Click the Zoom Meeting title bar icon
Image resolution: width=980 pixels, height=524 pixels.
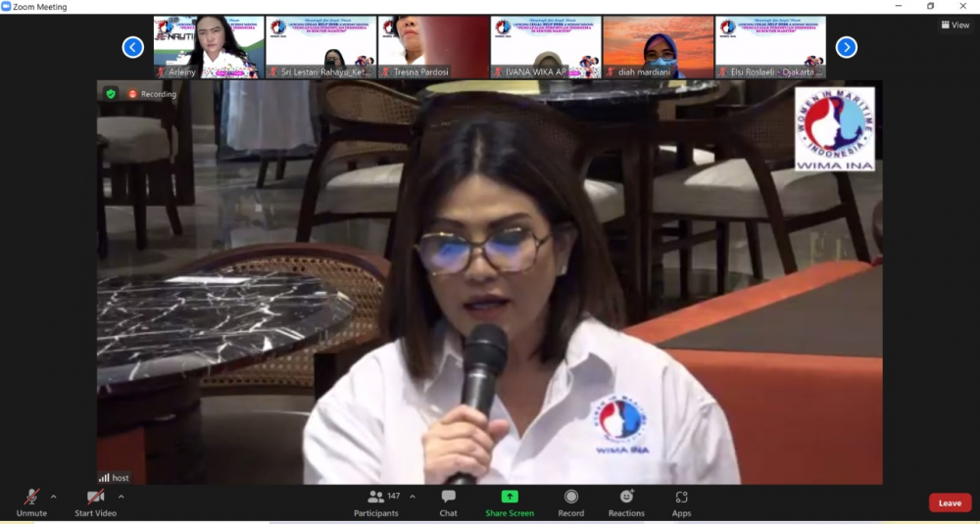[x=6, y=6]
